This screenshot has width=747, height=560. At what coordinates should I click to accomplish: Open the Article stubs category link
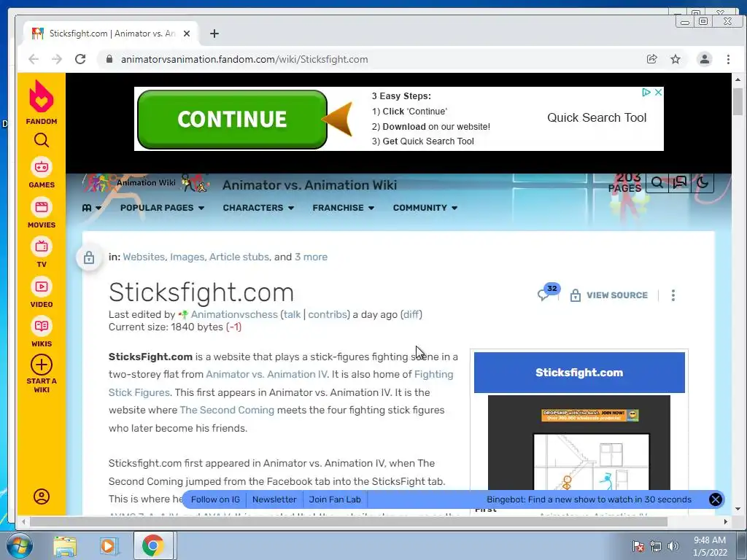(x=239, y=257)
